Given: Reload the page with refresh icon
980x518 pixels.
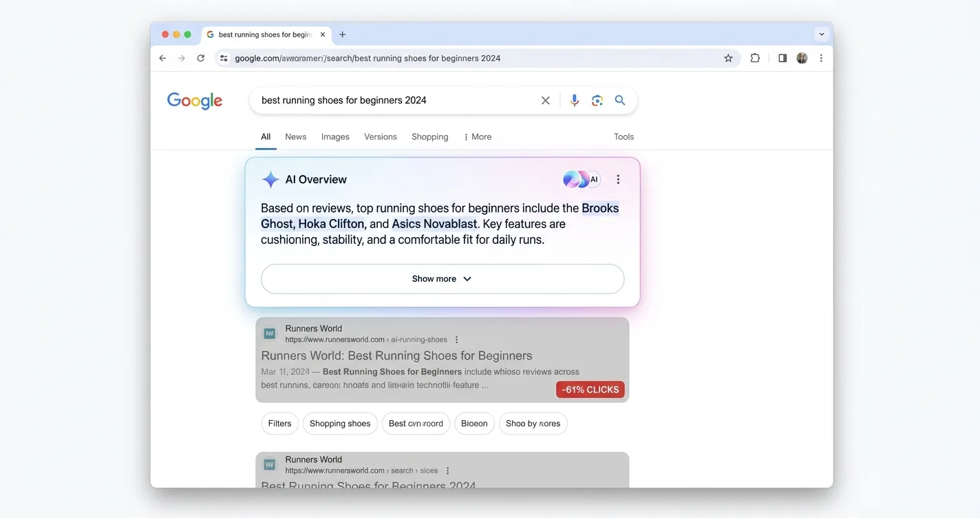Looking at the screenshot, I should (x=201, y=59).
